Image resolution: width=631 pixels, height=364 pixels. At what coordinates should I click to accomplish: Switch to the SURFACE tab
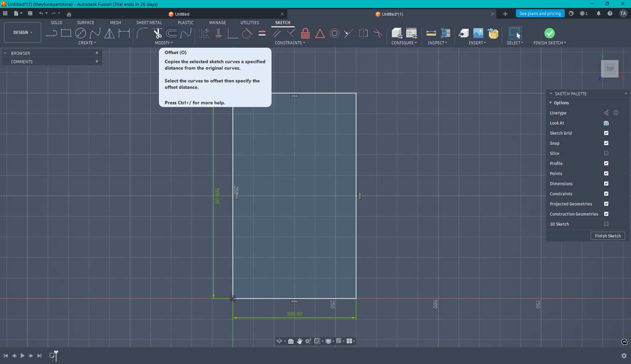tap(86, 23)
